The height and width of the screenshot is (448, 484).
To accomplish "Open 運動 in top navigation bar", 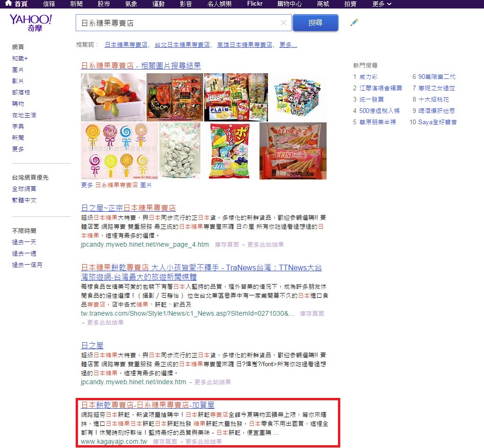I will tap(158, 4).
